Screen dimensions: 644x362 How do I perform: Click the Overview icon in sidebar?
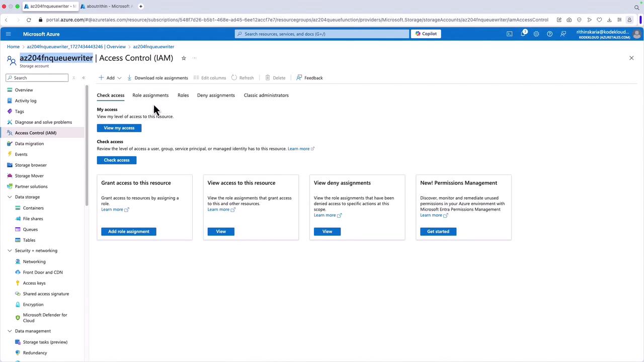coord(10,90)
